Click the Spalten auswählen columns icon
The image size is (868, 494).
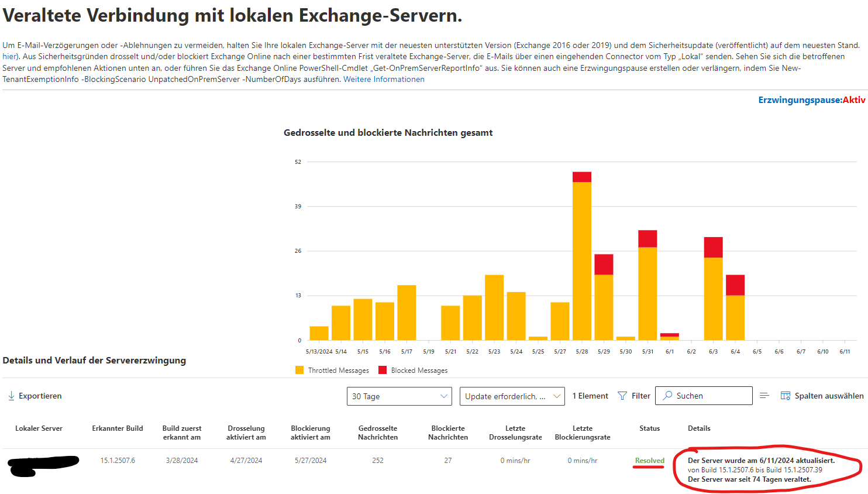click(786, 396)
